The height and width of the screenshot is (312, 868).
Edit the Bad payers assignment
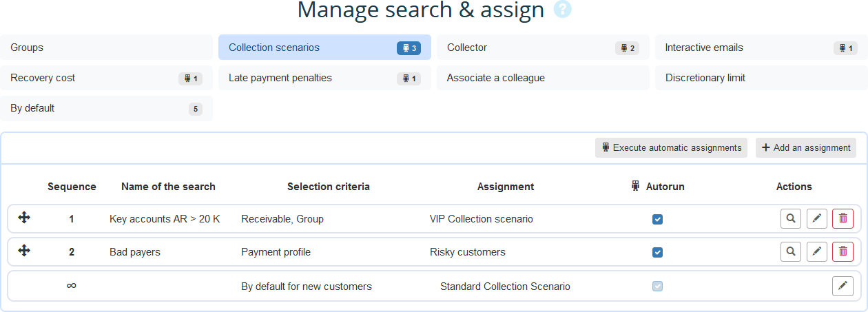[817, 252]
